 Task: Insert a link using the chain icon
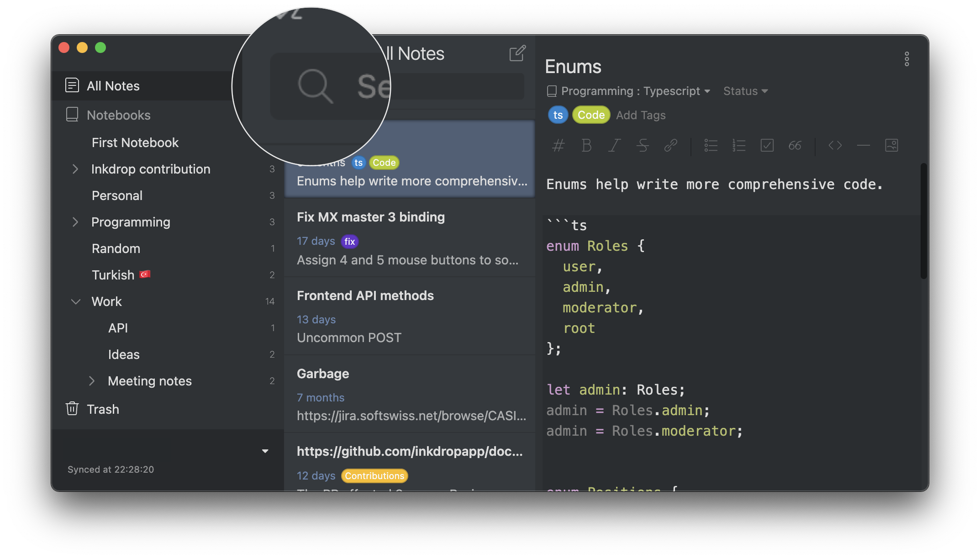pyautogui.click(x=670, y=146)
